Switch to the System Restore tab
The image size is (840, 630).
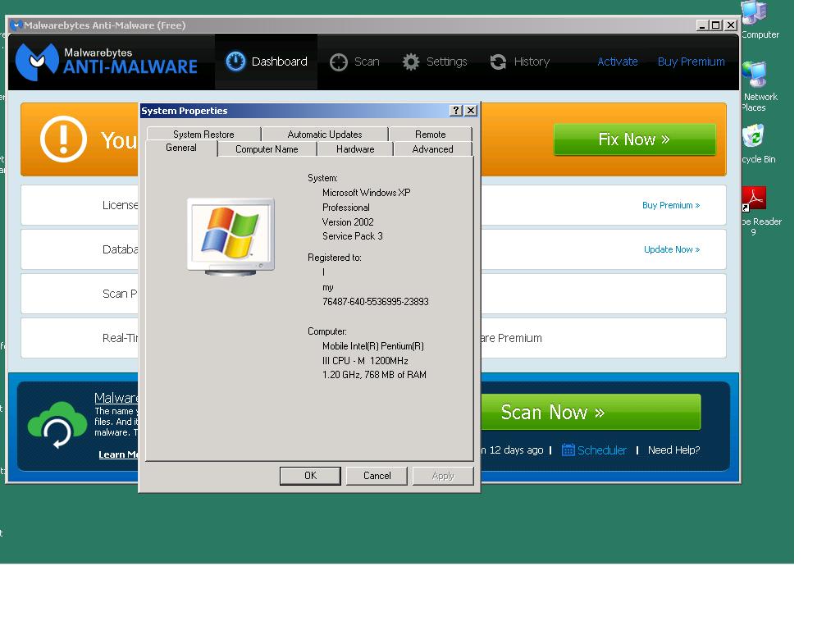click(203, 135)
